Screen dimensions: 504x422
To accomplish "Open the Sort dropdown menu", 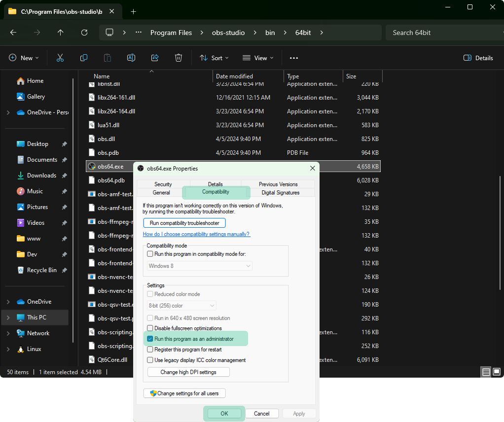I will (x=214, y=58).
